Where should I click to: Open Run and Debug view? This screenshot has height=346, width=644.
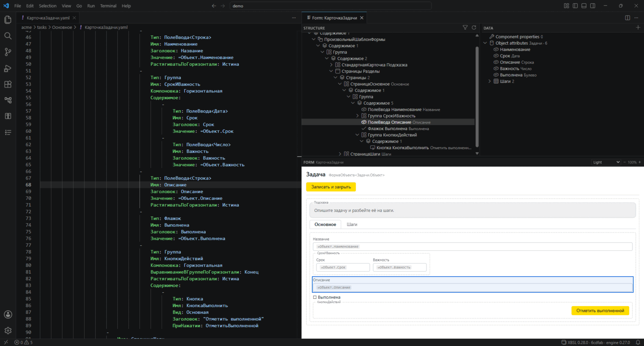coord(8,68)
